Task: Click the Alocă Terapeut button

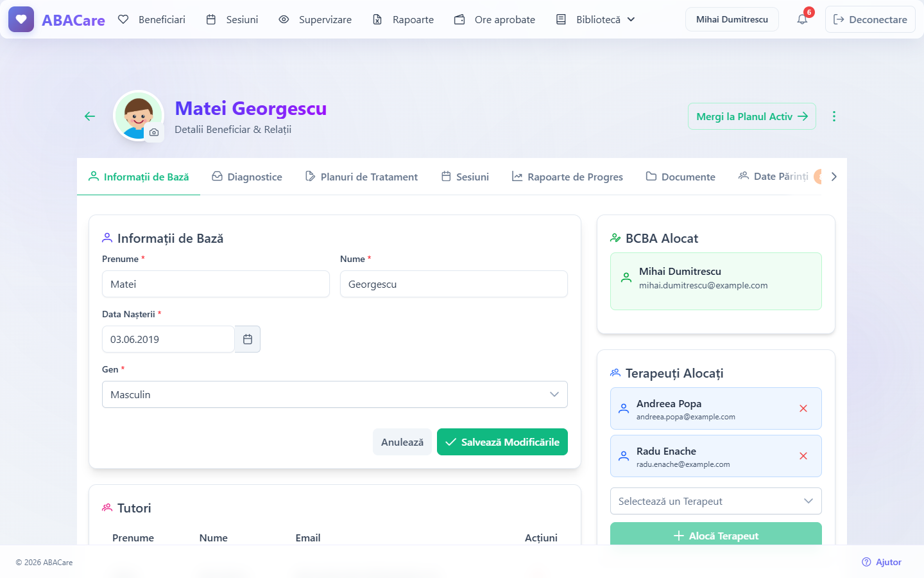Action: click(x=716, y=535)
